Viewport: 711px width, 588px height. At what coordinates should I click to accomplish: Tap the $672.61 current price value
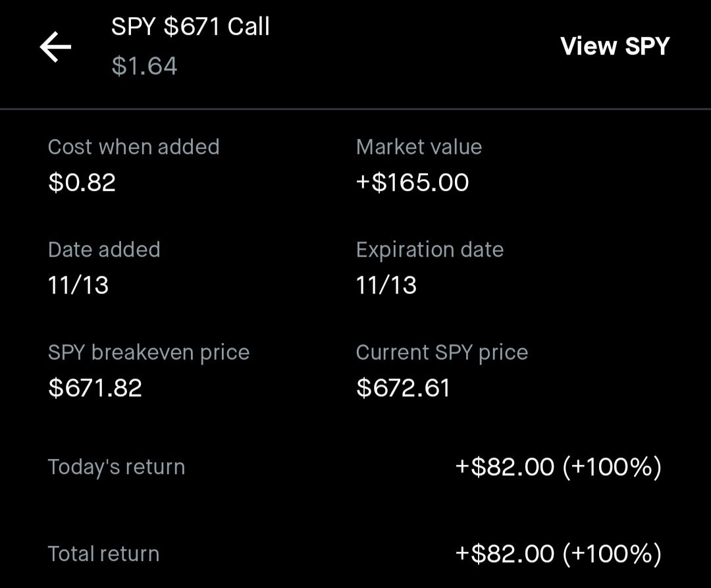pos(403,388)
